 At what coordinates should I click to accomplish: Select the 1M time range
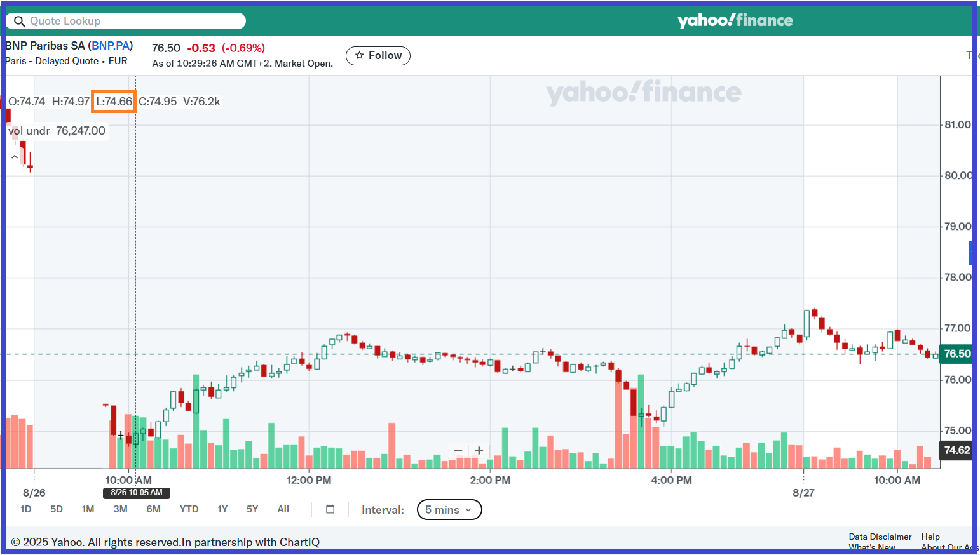(x=88, y=509)
